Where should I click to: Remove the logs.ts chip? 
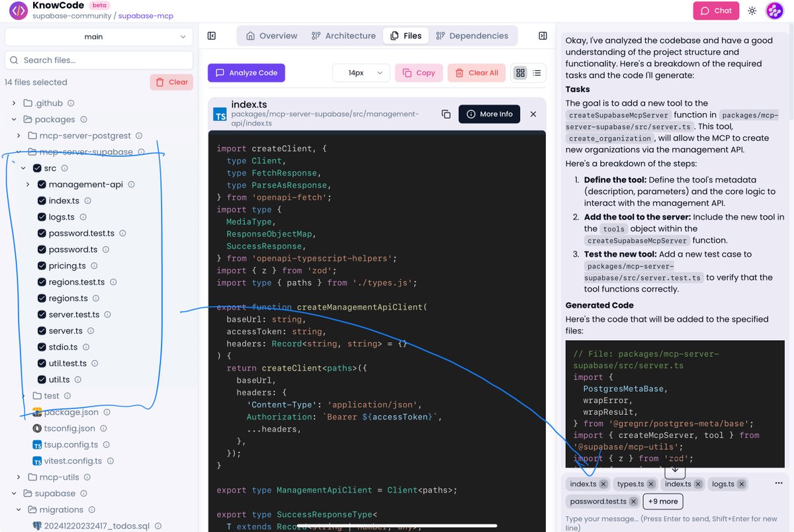(x=740, y=484)
